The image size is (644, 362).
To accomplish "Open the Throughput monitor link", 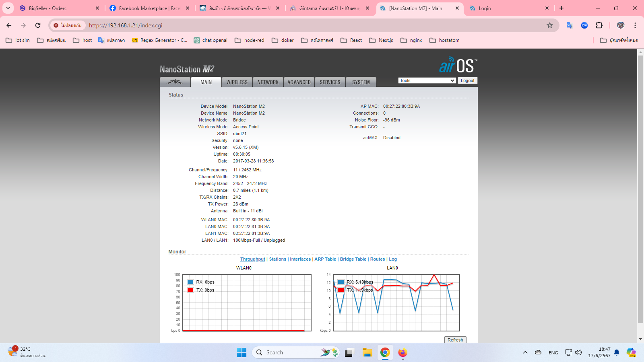I will pyautogui.click(x=253, y=259).
